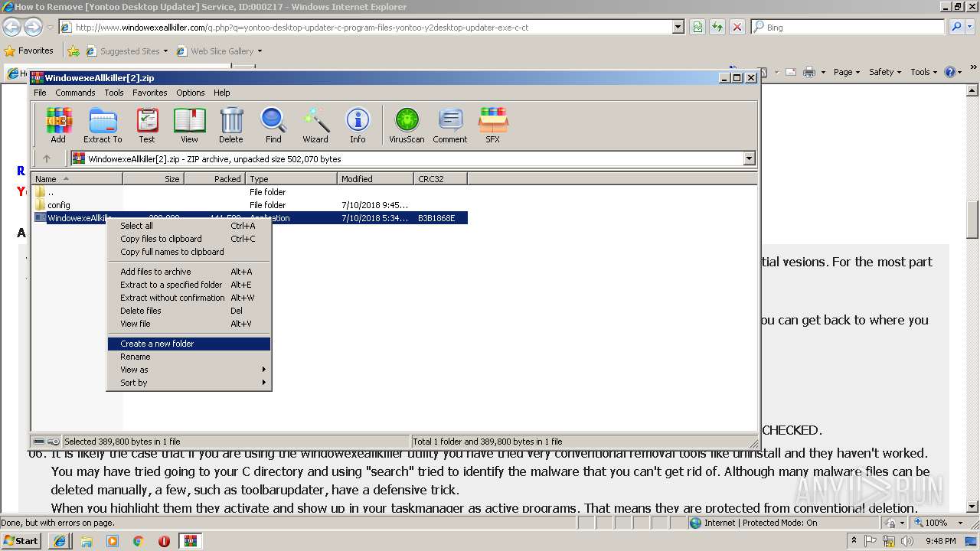The width and height of the screenshot is (980, 551).
Task: Run the VirusScan icon
Action: point(407,126)
